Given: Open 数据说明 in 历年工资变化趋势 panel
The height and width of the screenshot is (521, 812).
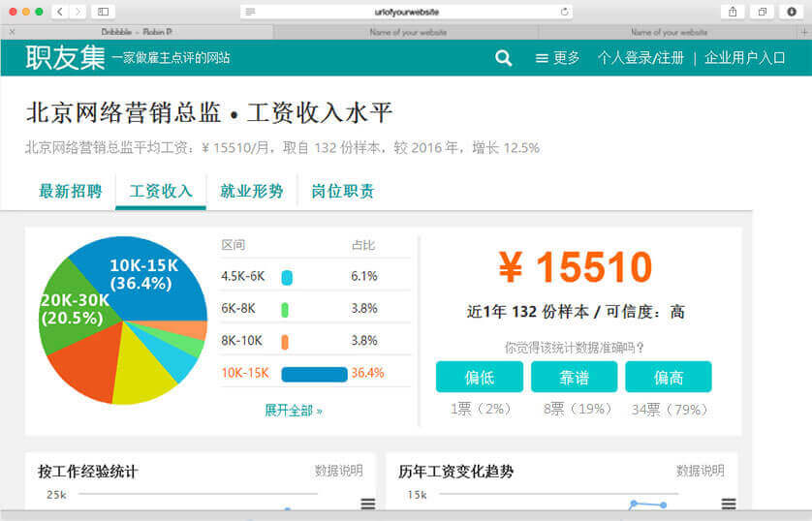Looking at the screenshot, I should (x=701, y=471).
